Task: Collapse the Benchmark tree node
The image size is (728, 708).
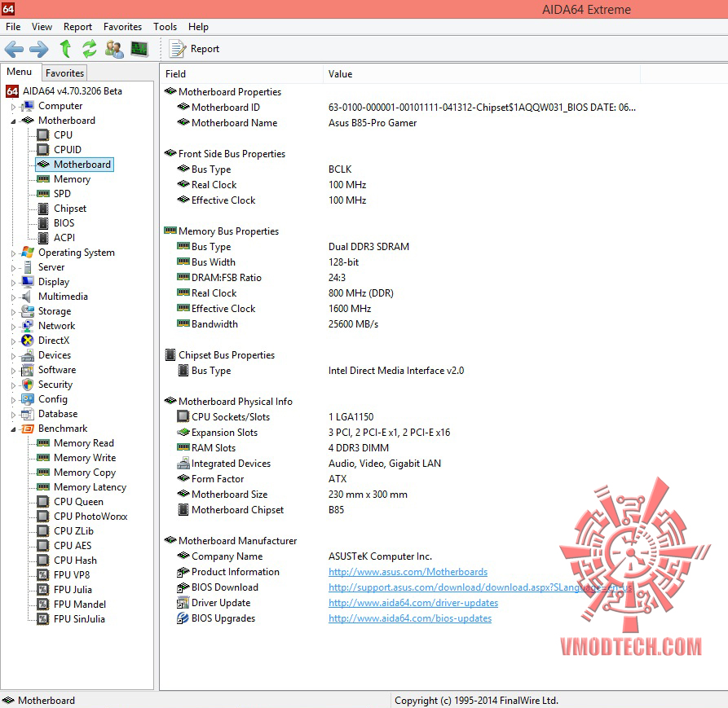Action: (x=14, y=429)
